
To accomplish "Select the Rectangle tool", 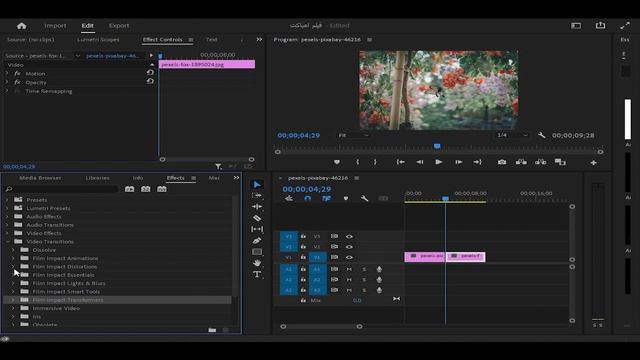I will pyautogui.click(x=257, y=252).
